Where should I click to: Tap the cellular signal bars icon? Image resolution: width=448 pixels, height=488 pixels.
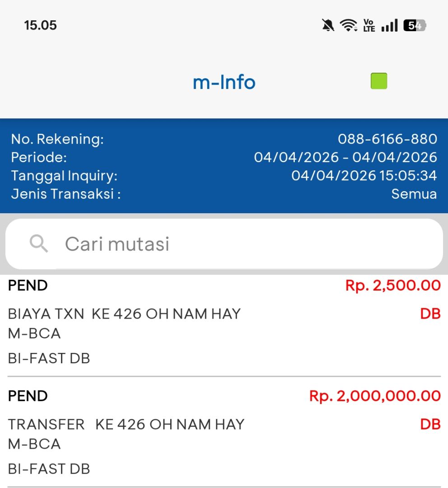pos(389,25)
